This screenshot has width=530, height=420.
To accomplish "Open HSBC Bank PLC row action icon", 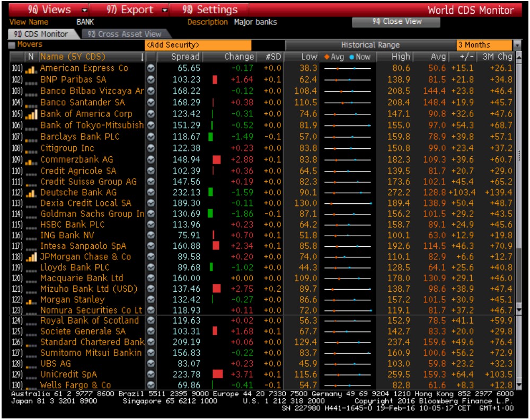I will [151, 225].
